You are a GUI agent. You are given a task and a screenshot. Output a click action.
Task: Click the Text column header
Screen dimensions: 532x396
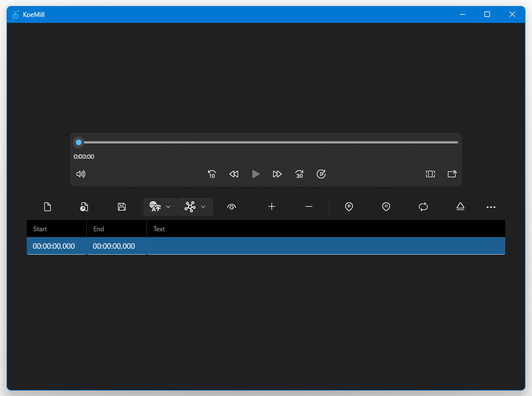click(x=159, y=229)
